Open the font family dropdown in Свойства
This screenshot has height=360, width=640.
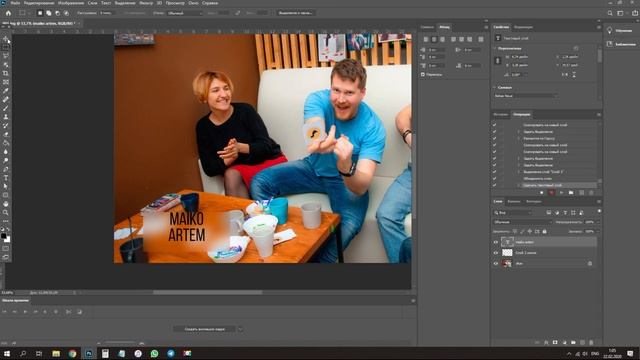526,96
